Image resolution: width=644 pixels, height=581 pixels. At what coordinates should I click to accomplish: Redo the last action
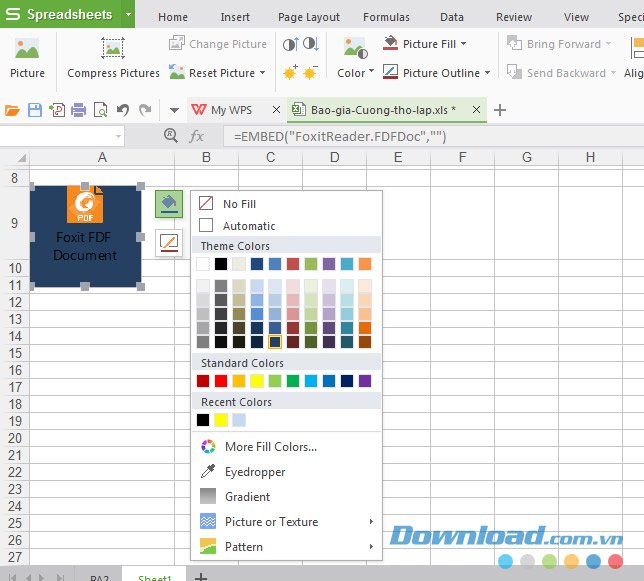tap(145, 110)
